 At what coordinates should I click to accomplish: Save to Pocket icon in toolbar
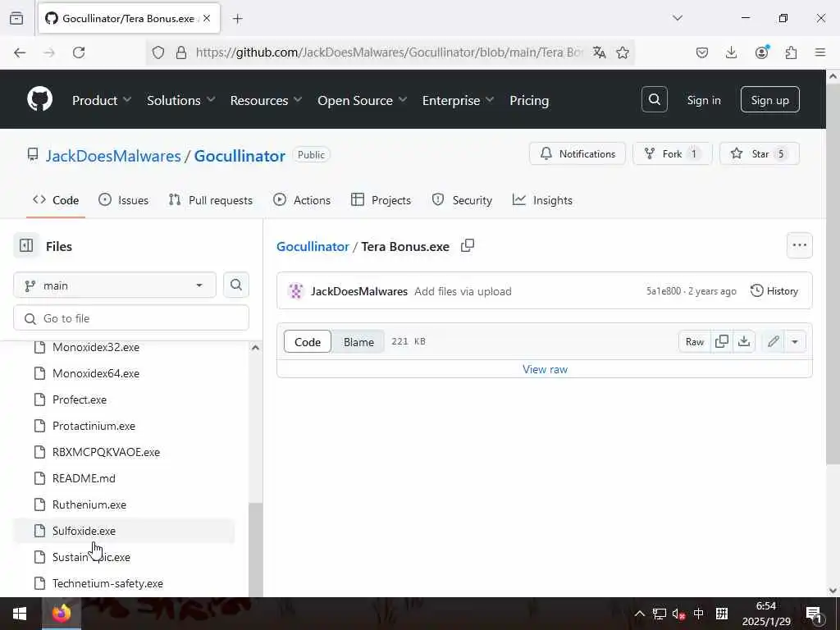click(702, 52)
